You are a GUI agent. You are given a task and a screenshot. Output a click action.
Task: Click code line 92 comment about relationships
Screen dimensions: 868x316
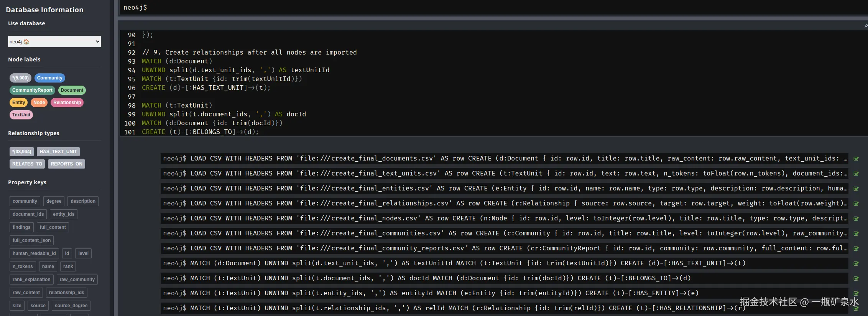point(249,52)
